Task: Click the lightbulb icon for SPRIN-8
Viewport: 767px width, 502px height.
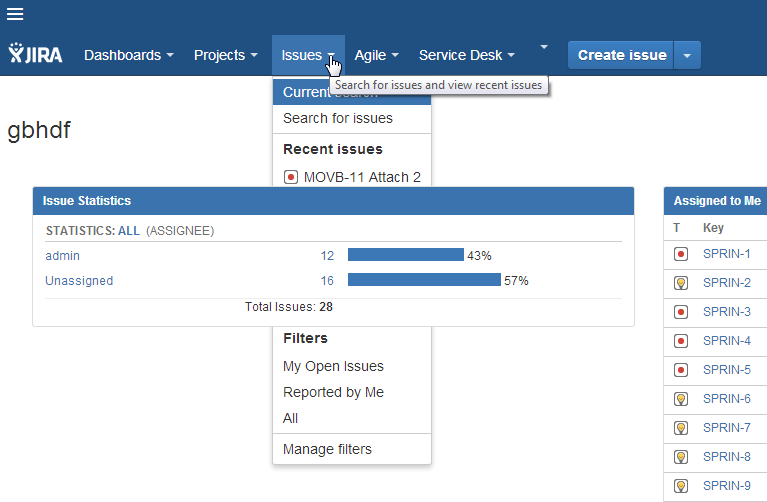Action: 680,456
